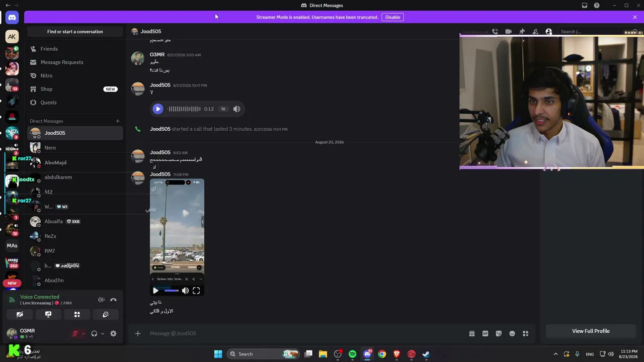Screen dimensions: 644x362
Task: Open noise suppression options in voice panel
Action: coord(101,300)
